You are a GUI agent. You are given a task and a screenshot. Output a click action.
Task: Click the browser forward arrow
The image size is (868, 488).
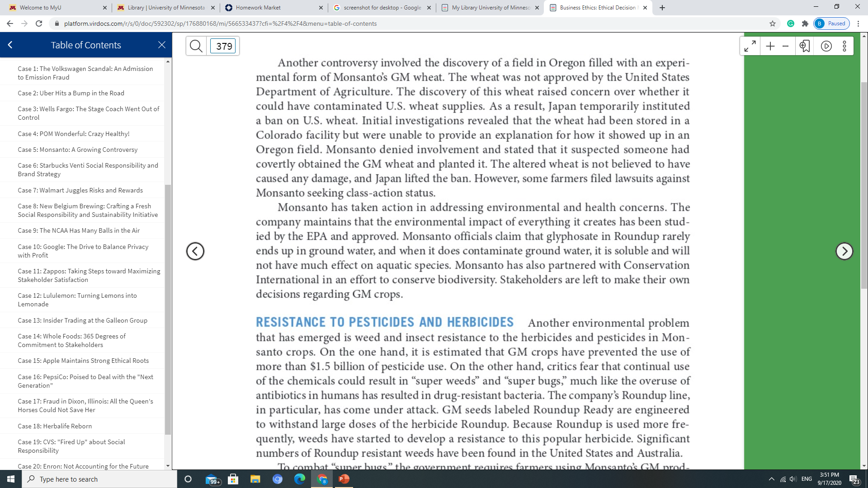(24, 23)
